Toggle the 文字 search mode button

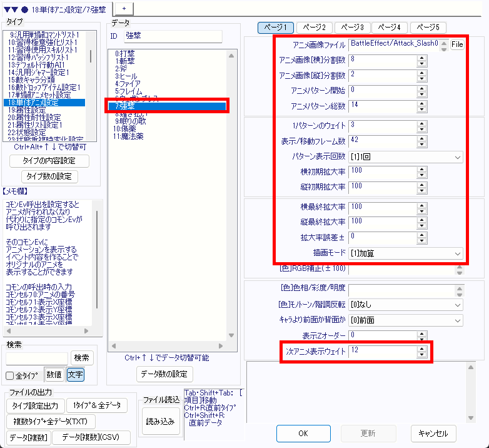[75, 375]
